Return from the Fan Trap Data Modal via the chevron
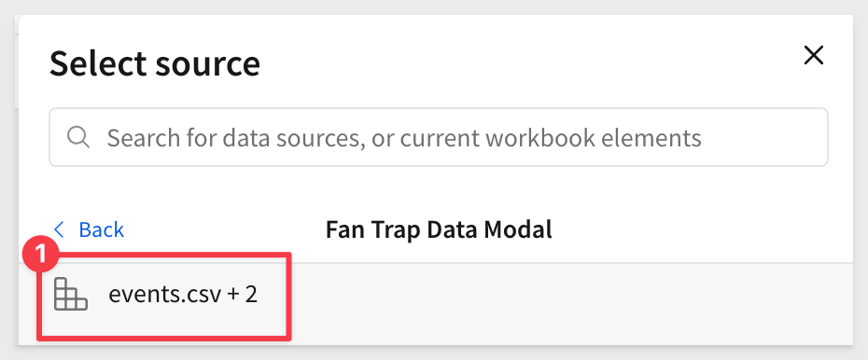 59,228
